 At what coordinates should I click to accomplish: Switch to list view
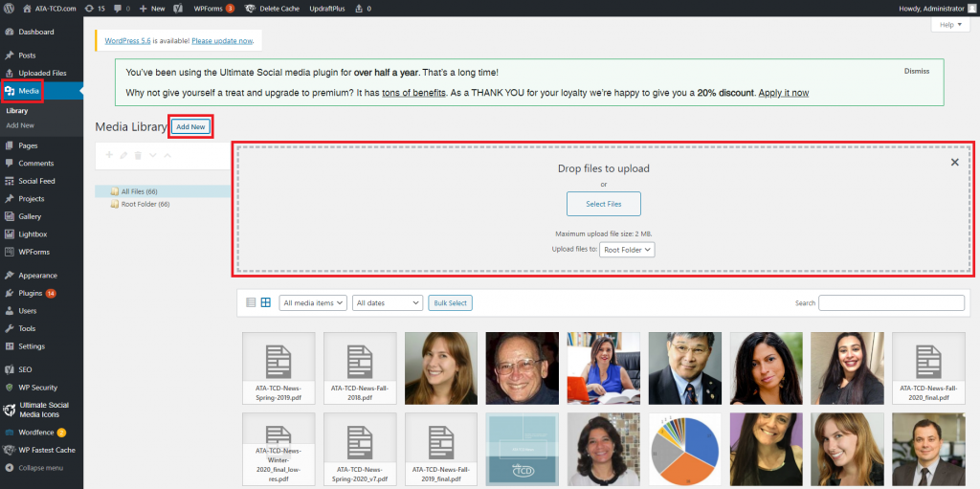pos(252,302)
